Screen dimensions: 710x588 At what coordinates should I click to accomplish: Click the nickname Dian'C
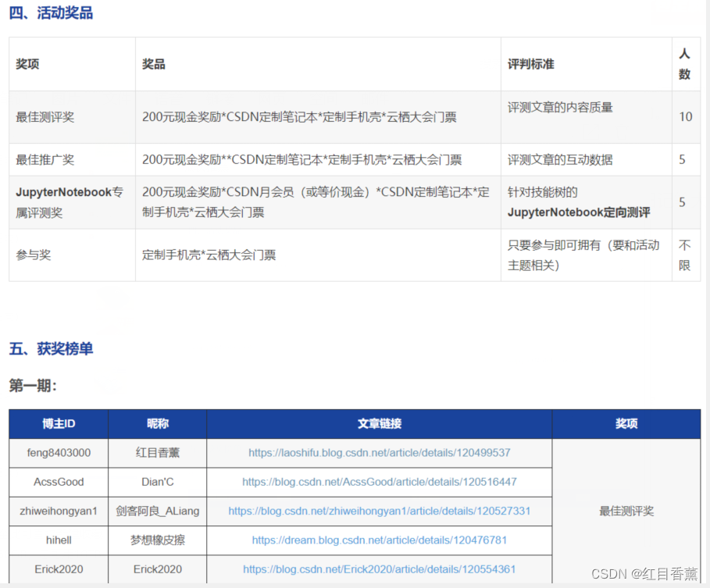click(158, 482)
